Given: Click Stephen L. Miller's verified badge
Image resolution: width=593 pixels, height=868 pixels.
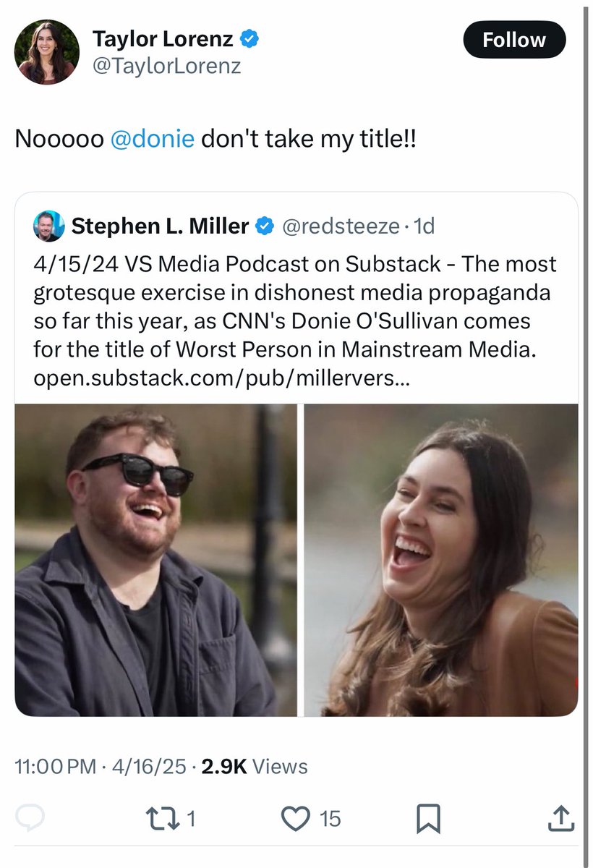Looking at the screenshot, I should pos(265,226).
